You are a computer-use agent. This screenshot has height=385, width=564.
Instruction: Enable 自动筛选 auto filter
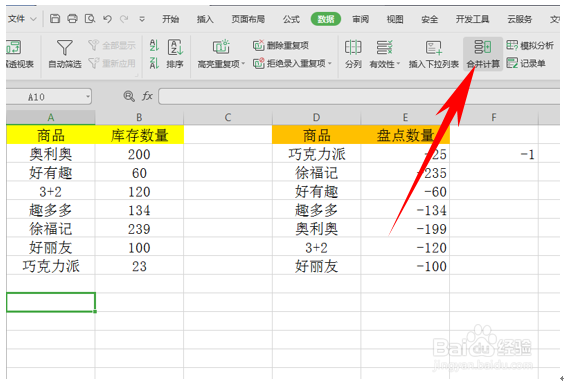pos(65,54)
